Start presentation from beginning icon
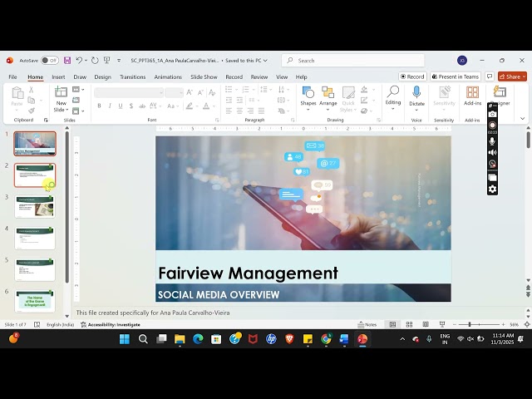The image size is (532, 399). tap(107, 61)
